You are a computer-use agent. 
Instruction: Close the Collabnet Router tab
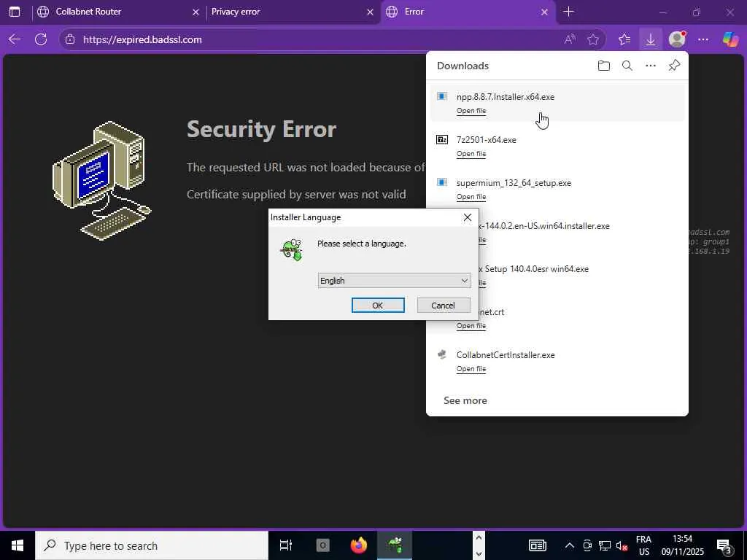click(x=196, y=12)
